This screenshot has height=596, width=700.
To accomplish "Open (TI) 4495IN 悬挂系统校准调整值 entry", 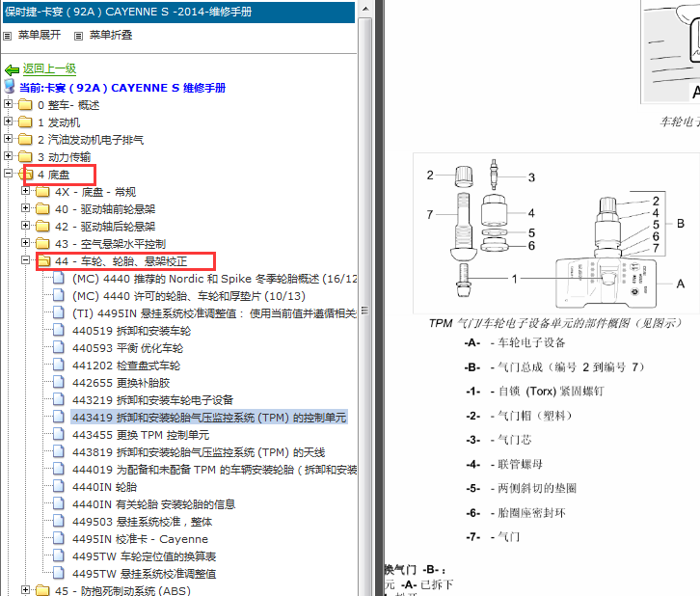I will (214, 313).
